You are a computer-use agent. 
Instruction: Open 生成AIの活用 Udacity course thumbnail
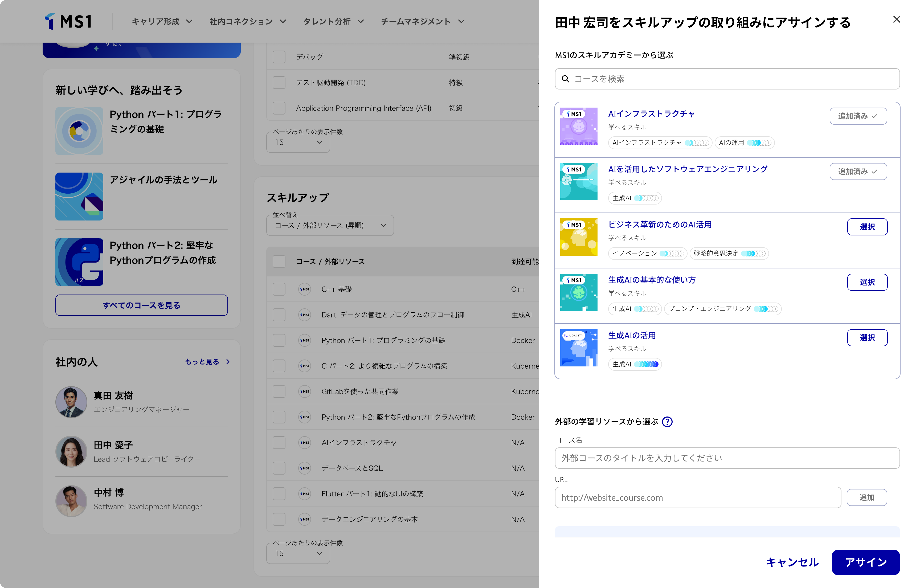[579, 348]
